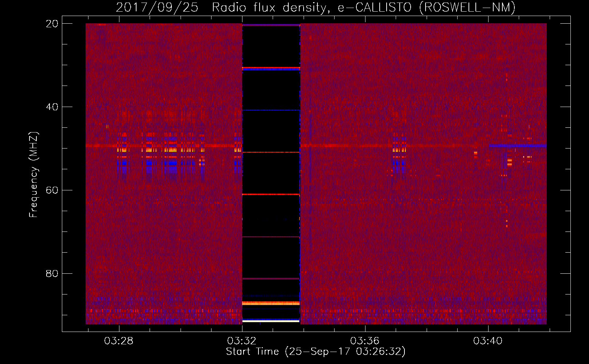Click the plot title "Radio flux density, e-CALLISTO (ROSWELL-NM)"
This screenshot has height=364, width=589.
coord(364,7)
